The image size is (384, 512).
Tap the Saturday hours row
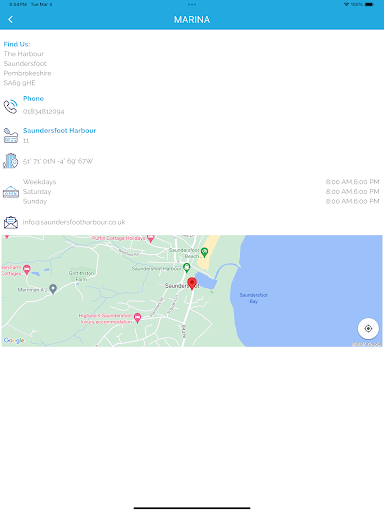tap(201, 192)
